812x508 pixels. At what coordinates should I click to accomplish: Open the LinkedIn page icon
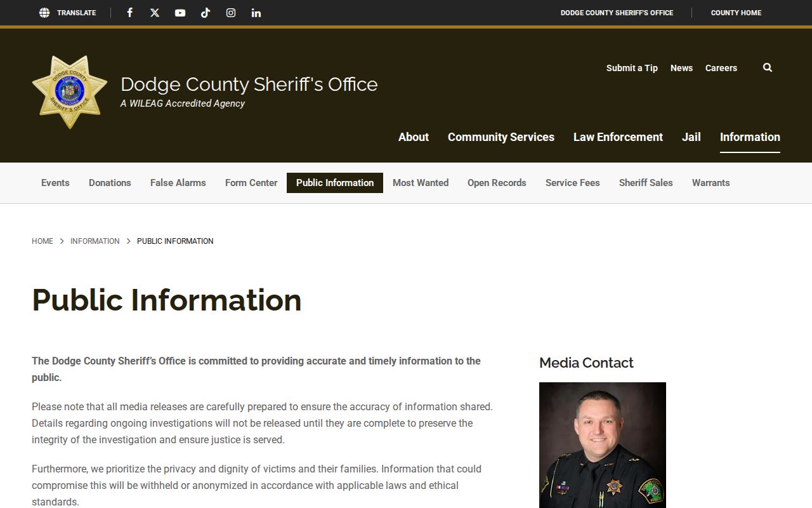point(256,13)
